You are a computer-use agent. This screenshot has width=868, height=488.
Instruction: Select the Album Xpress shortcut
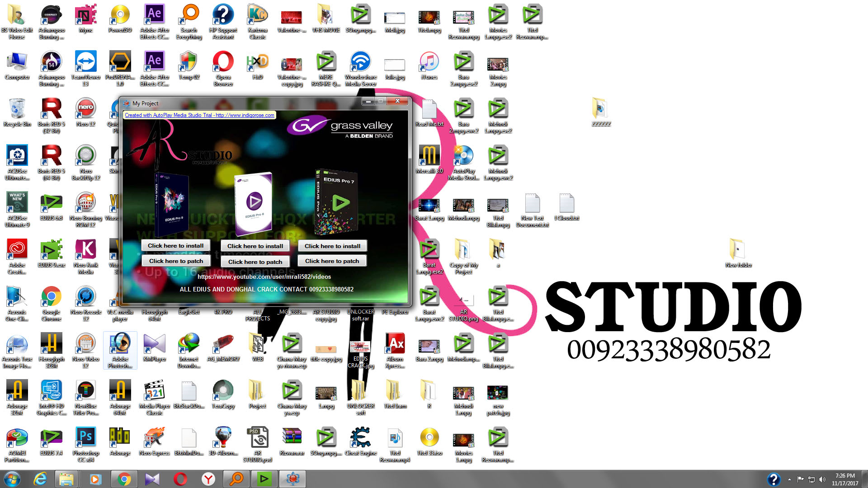395,351
